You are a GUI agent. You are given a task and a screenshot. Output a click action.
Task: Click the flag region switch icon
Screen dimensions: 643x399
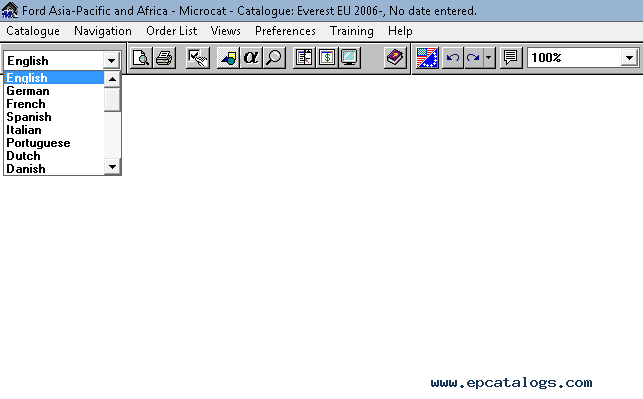coord(427,58)
